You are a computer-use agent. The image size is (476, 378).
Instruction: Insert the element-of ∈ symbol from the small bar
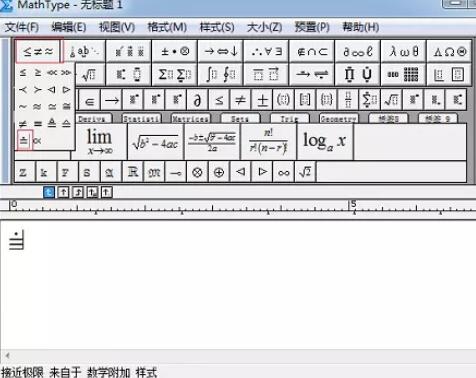[x=89, y=100]
